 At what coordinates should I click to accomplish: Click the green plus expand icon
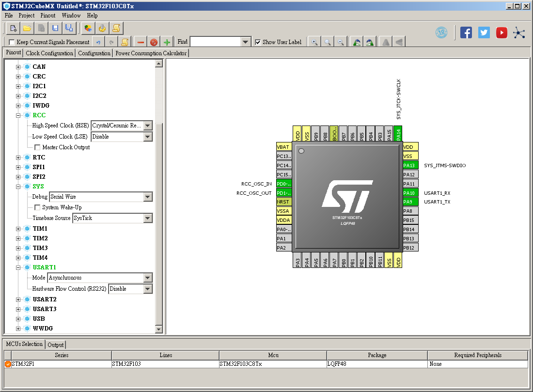pyautogui.click(x=167, y=42)
